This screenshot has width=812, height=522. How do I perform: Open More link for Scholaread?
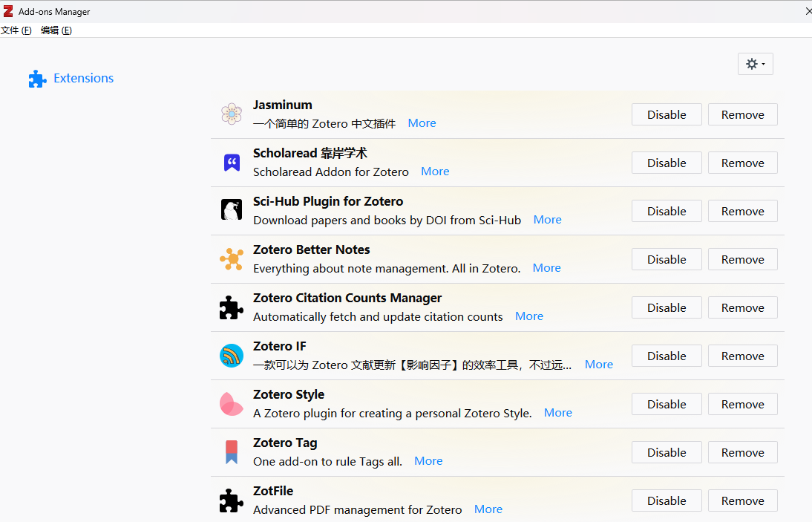(x=435, y=171)
